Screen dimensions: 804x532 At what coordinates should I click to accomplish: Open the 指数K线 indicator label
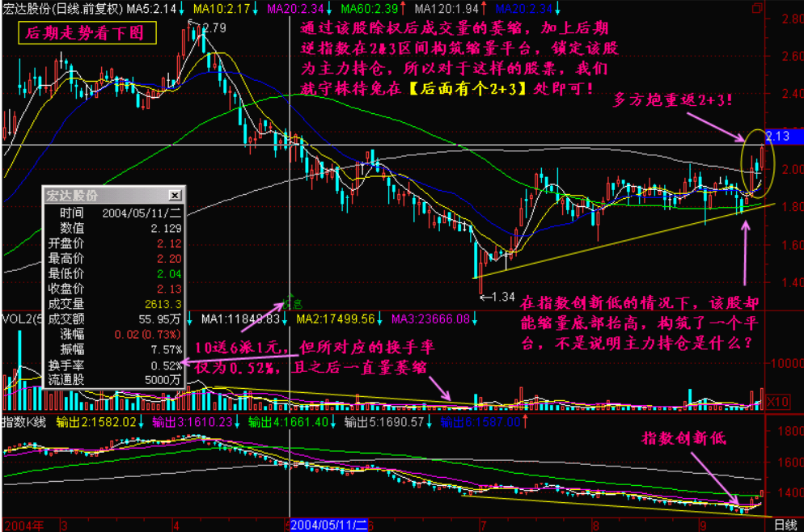pyautogui.click(x=24, y=423)
